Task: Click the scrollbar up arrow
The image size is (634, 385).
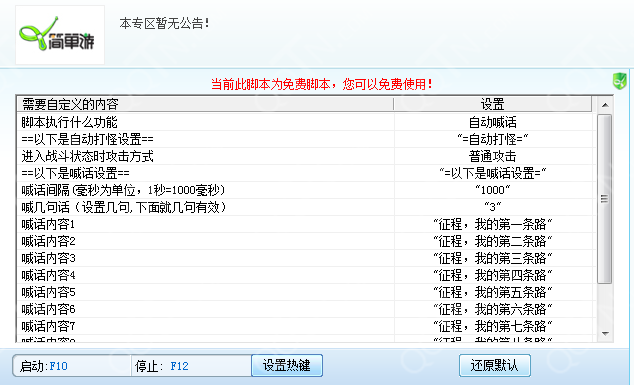Action: coord(605,105)
